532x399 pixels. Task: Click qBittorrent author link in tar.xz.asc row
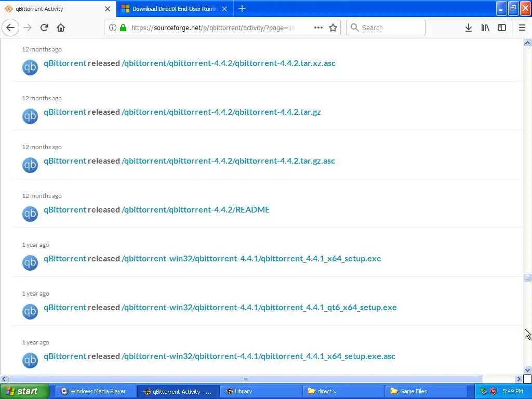(x=65, y=63)
